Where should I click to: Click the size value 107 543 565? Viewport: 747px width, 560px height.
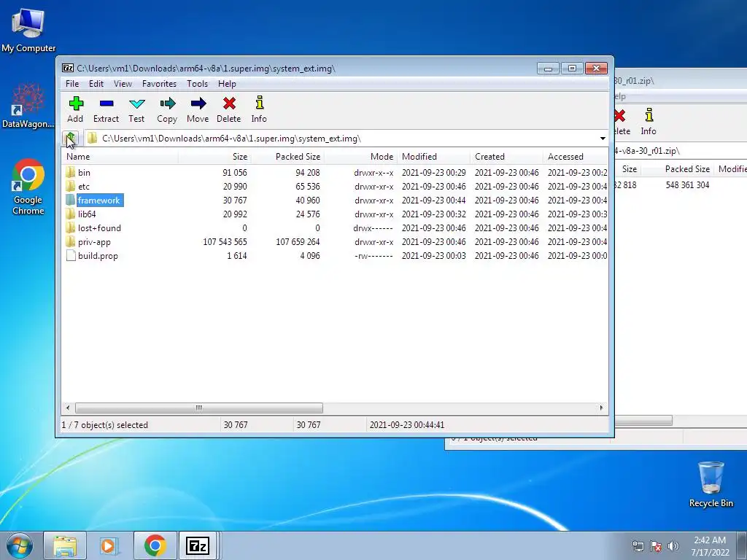click(x=225, y=242)
